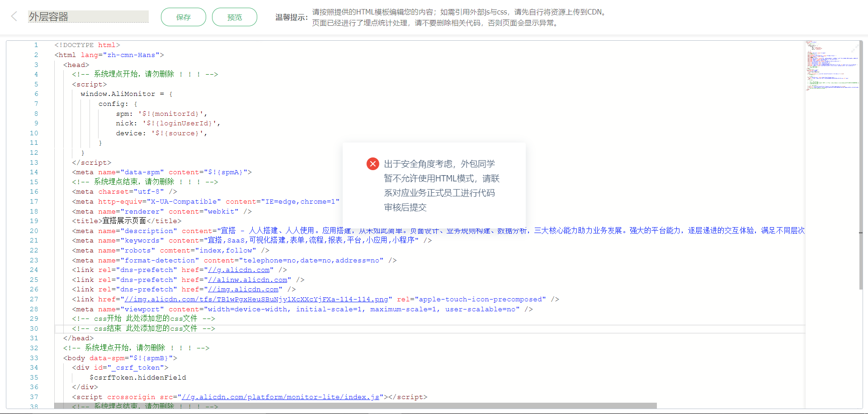This screenshot has width=868, height=414.
Task: Open the //g.alicdn.com dns-prefetch link
Action: tap(239, 270)
